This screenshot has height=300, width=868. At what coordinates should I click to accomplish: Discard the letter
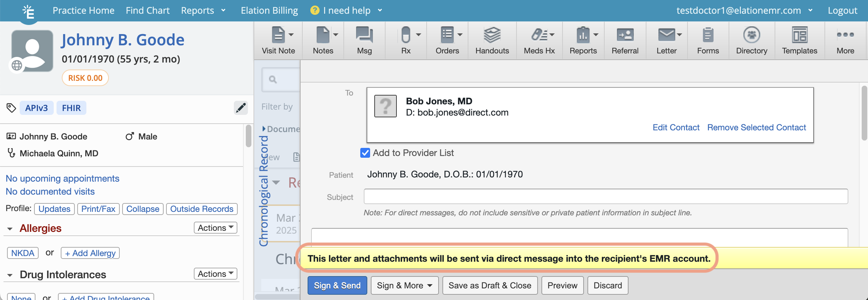[x=608, y=285]
